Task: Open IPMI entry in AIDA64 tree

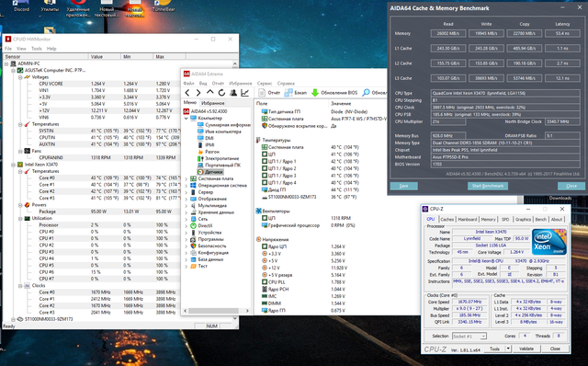Action: (206, 145)
